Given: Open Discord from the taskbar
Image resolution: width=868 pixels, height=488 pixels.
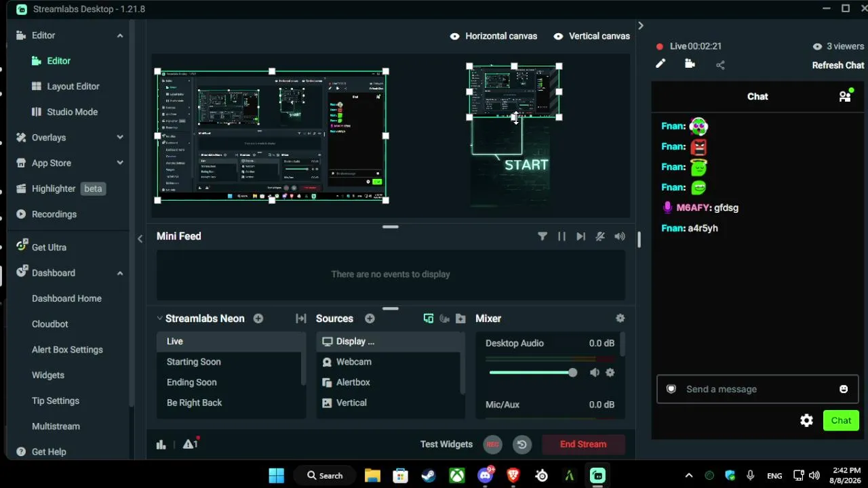Looking at the screenshot, I should pos(486,475).
